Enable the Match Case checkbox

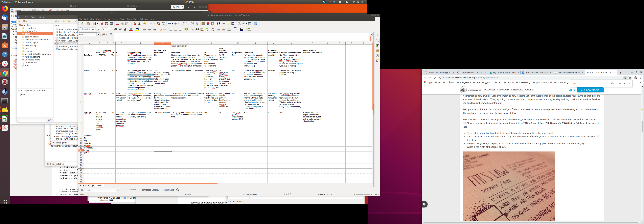click(x=161, y=190)
